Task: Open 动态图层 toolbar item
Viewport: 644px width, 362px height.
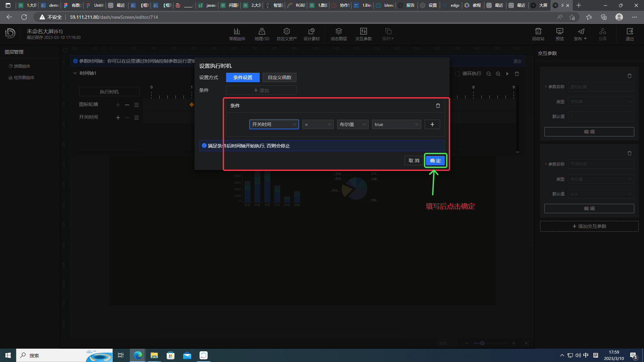Action: click(338, 34)
